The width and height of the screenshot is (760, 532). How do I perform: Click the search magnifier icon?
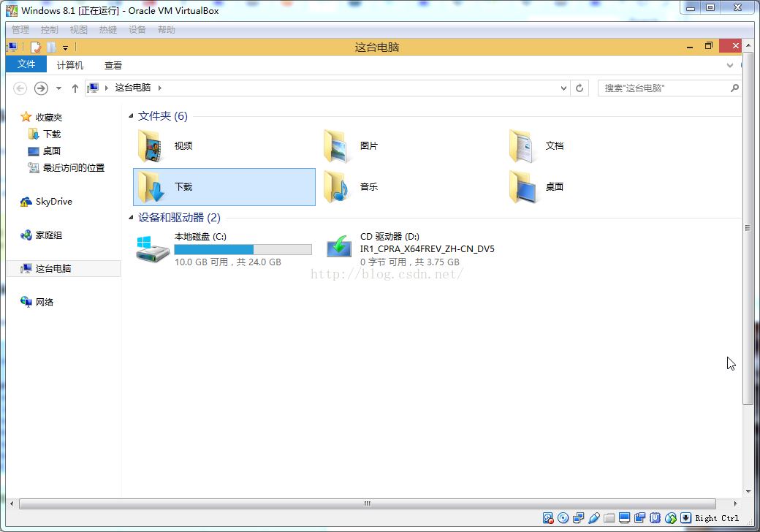(x=734, y=88)
